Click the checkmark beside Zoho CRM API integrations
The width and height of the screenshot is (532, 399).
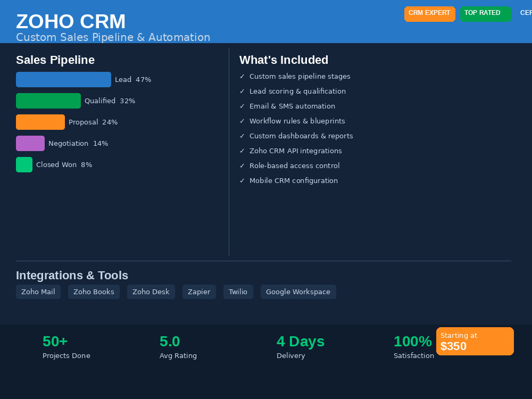242,151
